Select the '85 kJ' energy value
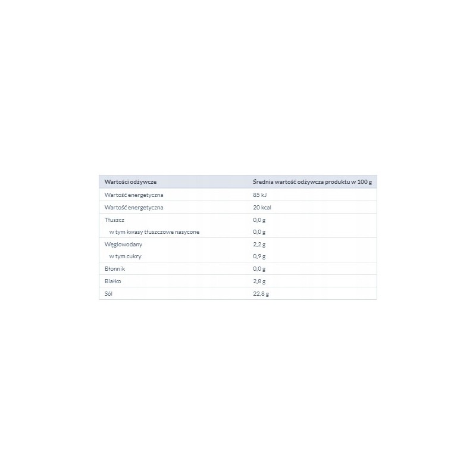 [260, 195]
